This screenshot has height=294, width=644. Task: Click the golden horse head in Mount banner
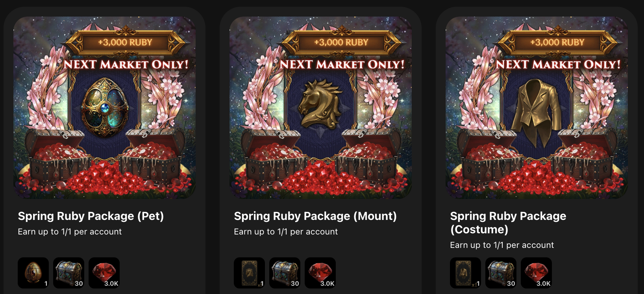(320, 104)
